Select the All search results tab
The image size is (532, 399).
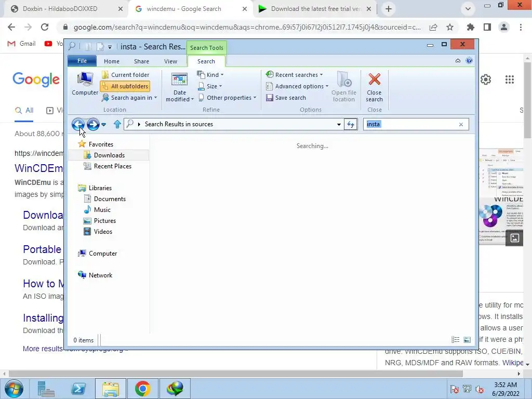coord(24,111)
